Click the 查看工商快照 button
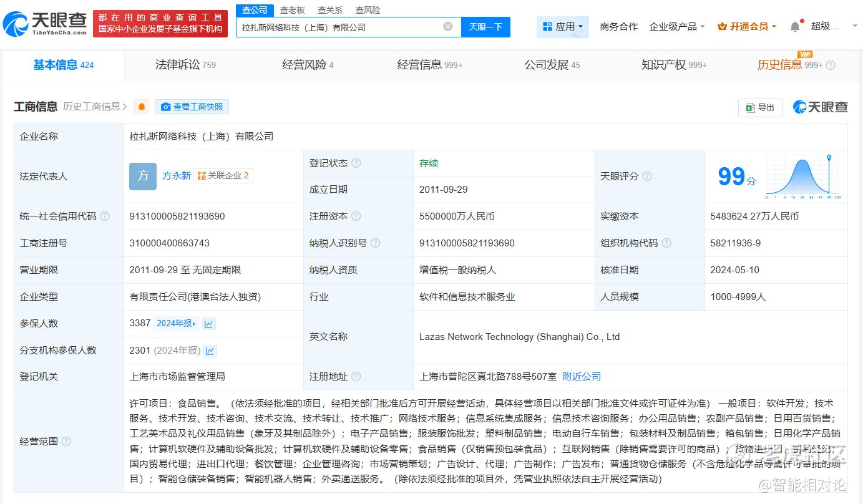Screen dimensions: 863x504 pos(192,107)
